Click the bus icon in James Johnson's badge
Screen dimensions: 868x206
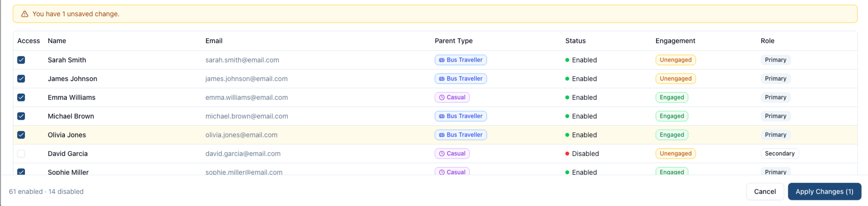coord(441,79)
